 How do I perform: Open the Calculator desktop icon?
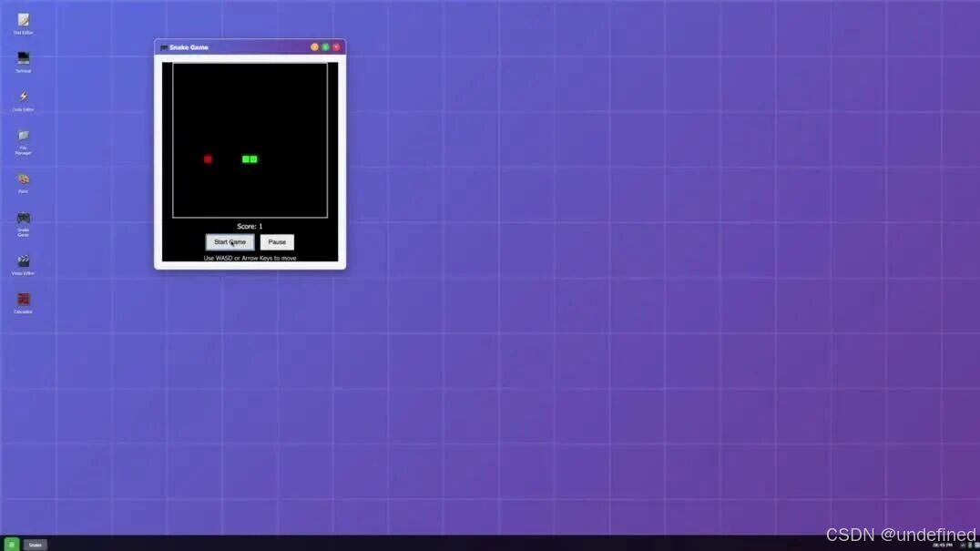[23, 303]
